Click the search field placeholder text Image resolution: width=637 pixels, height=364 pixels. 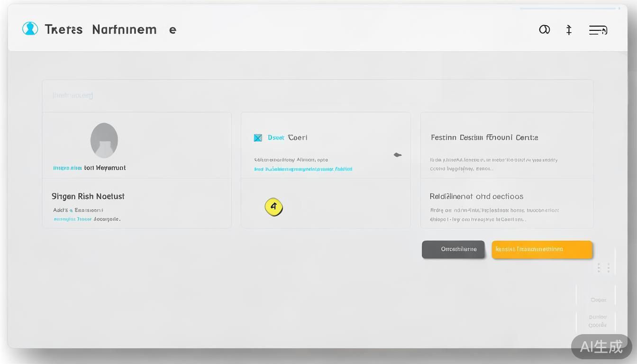pos(73,95)
